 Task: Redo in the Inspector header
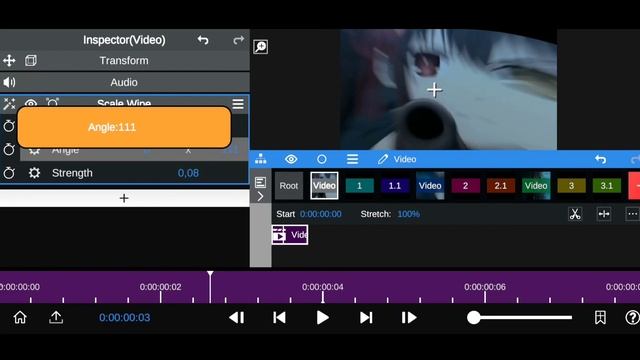(238, 40)
